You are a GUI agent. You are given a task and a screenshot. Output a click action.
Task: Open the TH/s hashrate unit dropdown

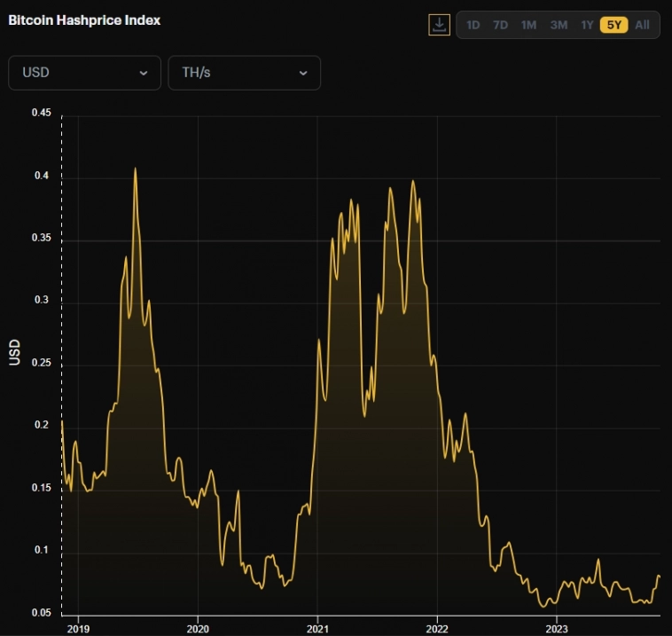pos(244,73)
